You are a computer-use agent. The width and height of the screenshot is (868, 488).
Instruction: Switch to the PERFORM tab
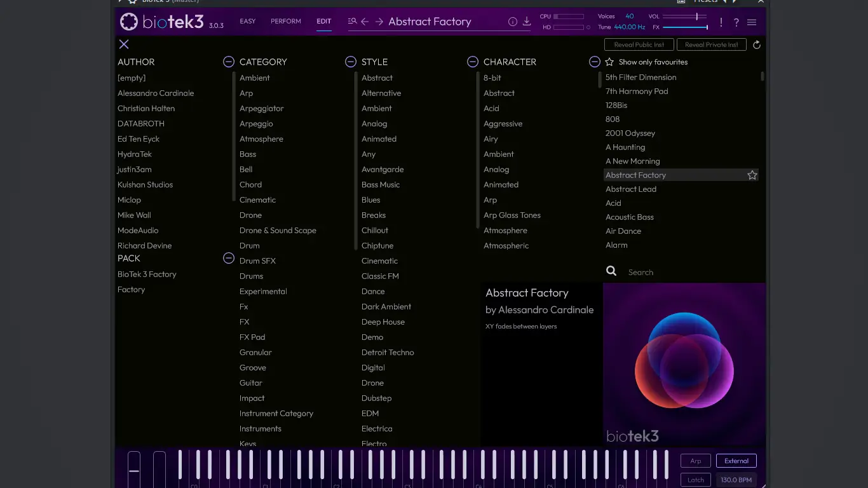(286, 21)
